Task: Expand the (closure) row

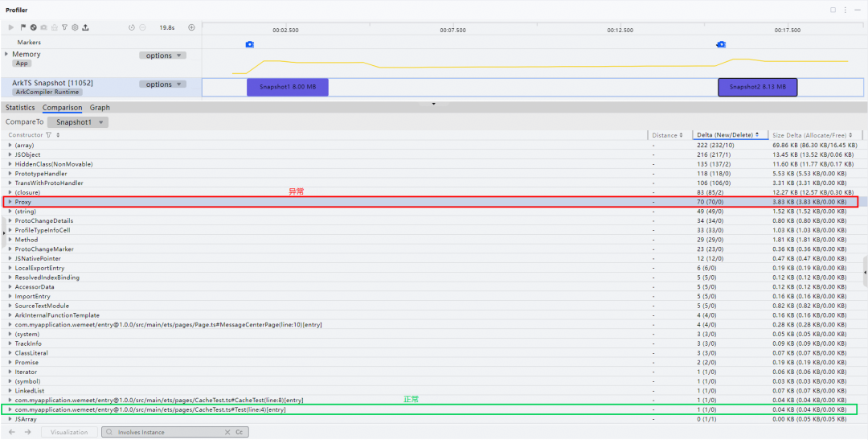Action: 10,192
